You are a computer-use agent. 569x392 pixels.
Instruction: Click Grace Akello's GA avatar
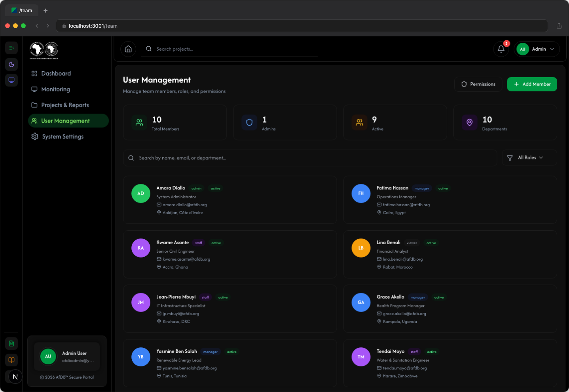(x=361, y=303)
